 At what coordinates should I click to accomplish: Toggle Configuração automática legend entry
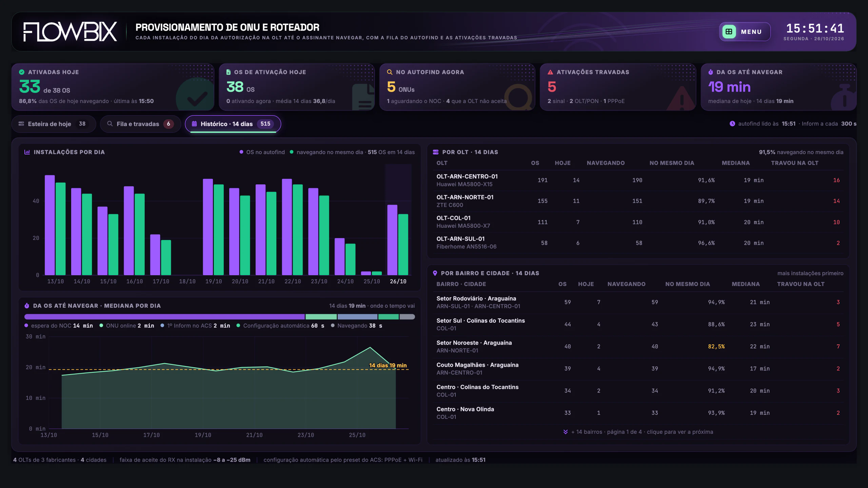tap(280, 326)
